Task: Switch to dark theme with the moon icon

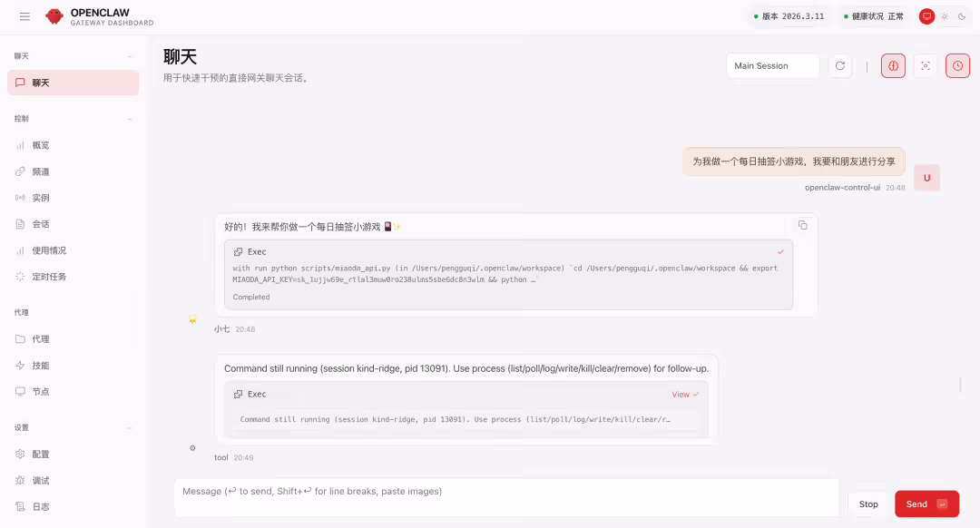Action: (x=964, y=15)
